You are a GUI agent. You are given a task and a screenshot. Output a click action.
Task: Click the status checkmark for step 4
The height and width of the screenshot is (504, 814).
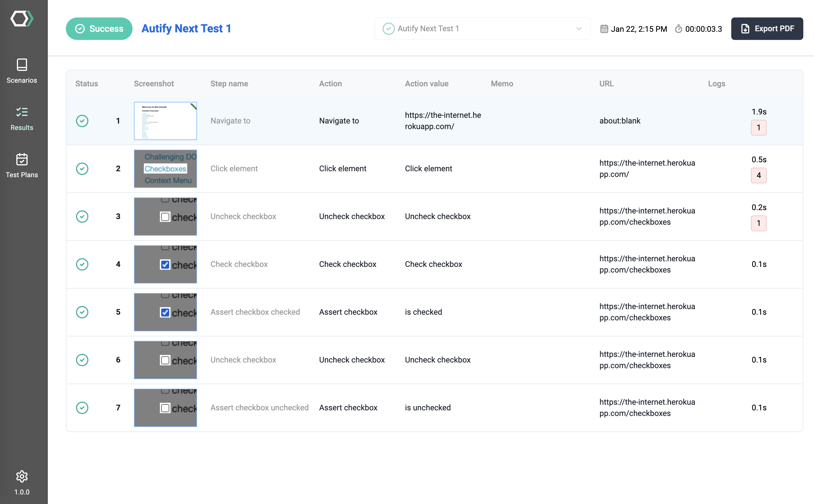tap(82, 264)
